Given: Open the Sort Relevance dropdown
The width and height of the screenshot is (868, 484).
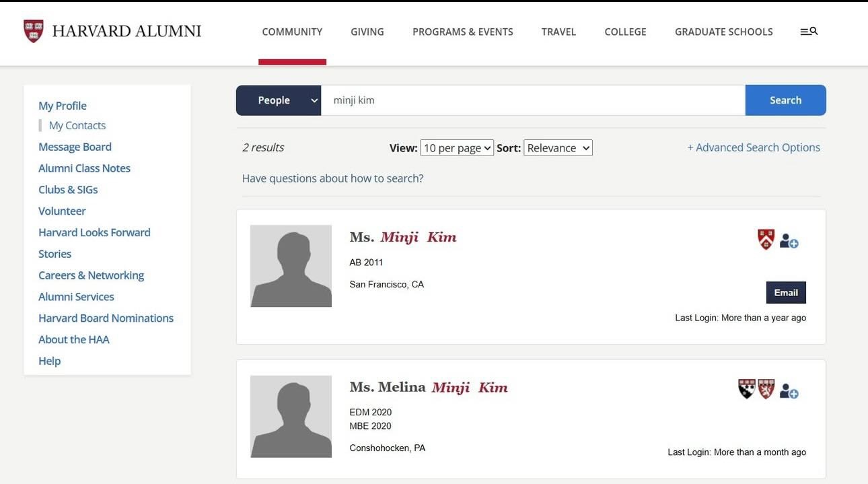Looking at the screenshot, I should tap(558, 148).
